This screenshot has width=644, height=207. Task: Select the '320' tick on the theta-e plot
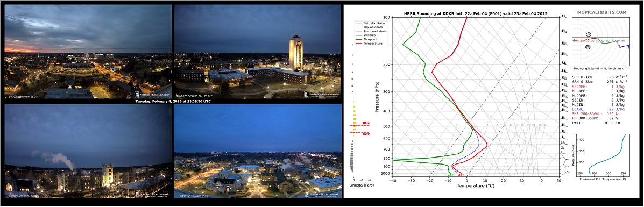coord(622,174)
